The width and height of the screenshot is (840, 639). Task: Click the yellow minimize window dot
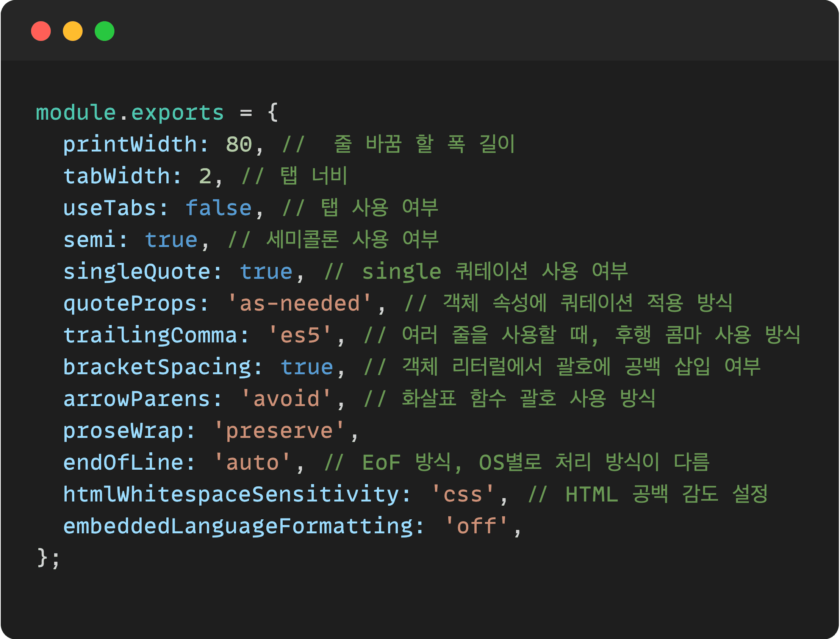pyautogui.click(x=73, y=31)
